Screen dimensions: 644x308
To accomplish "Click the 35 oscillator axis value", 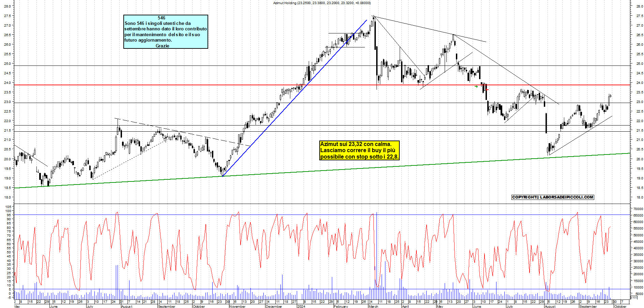I will coord(9,265).
